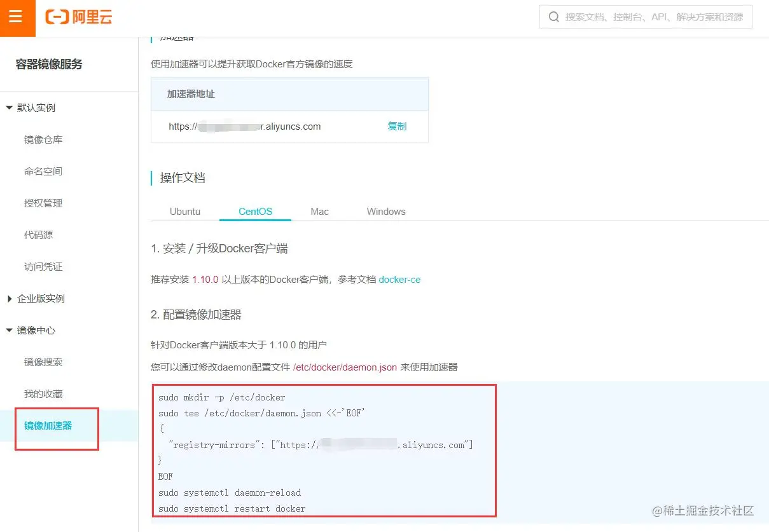Click the aliyuncs.com accelerator address text
The width and height of the screenshot is (769, 532).
pyautogui.click(x=245, y=126)
